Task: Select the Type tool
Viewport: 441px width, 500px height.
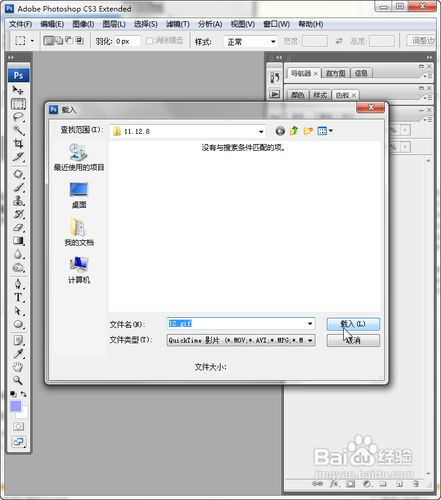Action: 18,297
